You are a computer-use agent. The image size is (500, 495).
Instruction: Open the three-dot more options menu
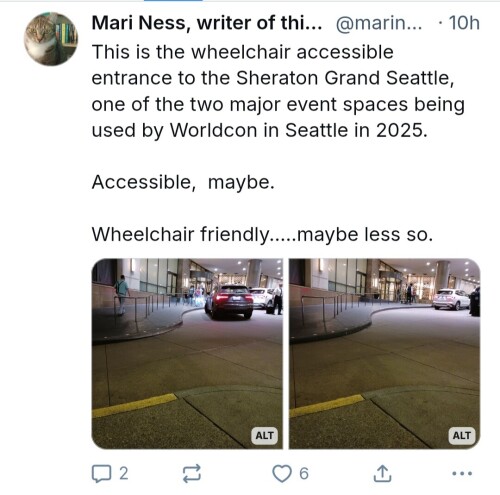462,473
